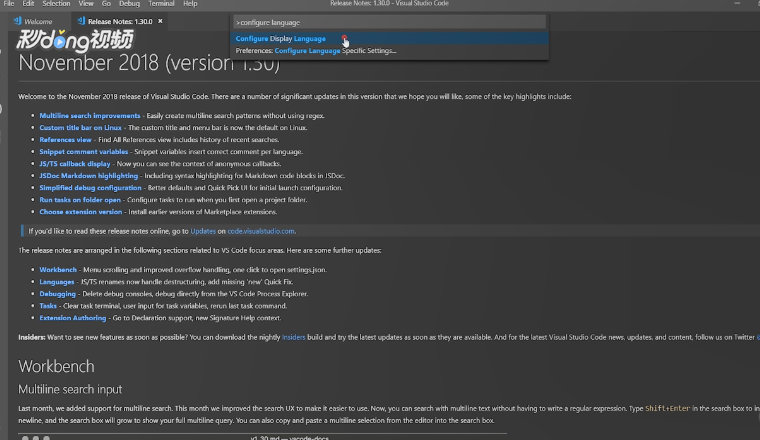
Task: Open the File menu
Action: point(9,3)
